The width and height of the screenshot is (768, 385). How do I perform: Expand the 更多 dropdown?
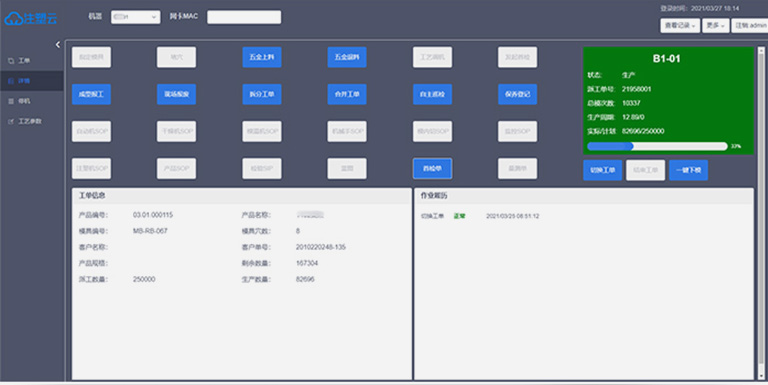click(x=716, y=25)
